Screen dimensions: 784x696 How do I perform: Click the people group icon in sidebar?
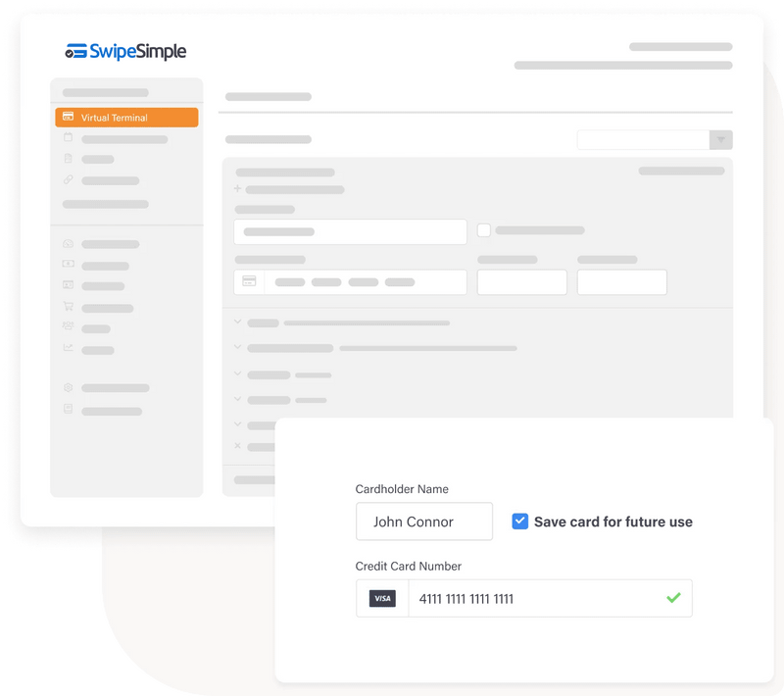click(69, 326)
